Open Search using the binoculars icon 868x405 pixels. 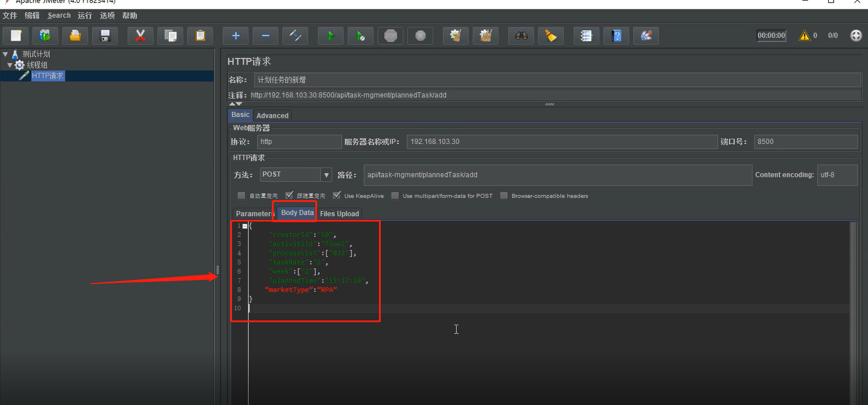[521, 36]
